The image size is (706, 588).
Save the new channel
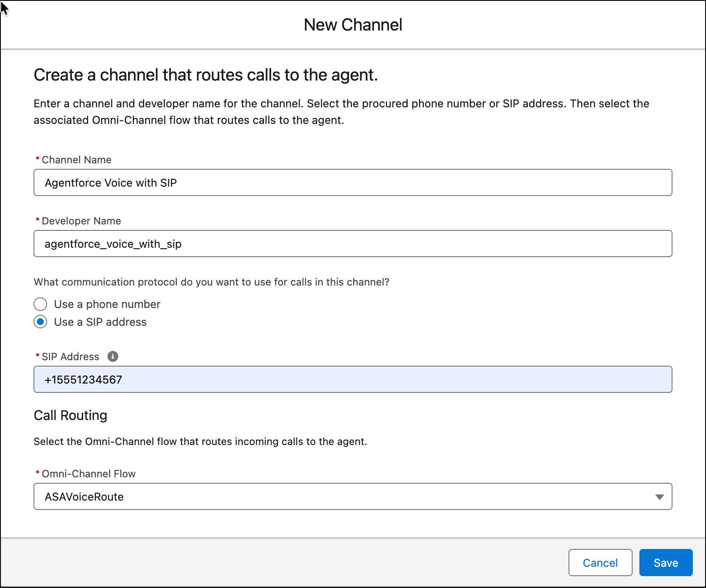pos(666,563)
